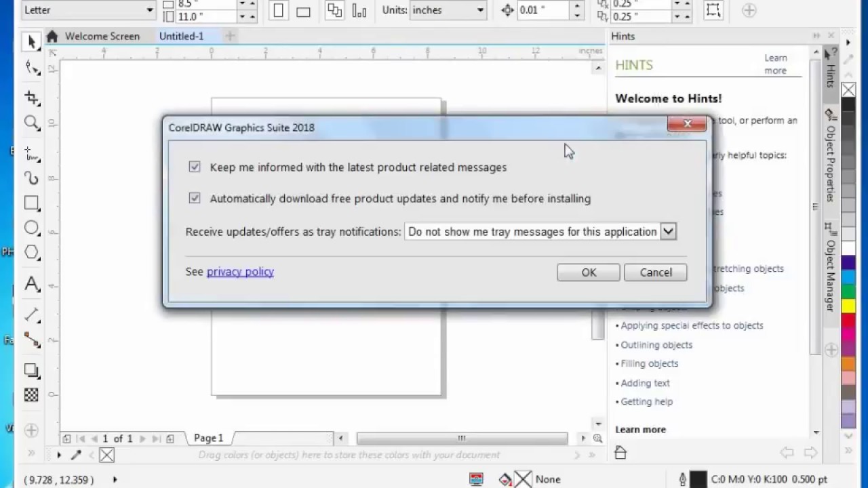Click the proof colors monitor icon

pyautogui.click(x=476, y=480)
